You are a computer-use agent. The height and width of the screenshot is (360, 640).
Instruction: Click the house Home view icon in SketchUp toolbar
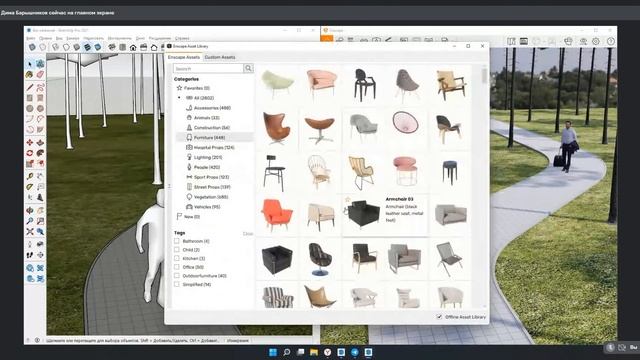coord(133,47)
